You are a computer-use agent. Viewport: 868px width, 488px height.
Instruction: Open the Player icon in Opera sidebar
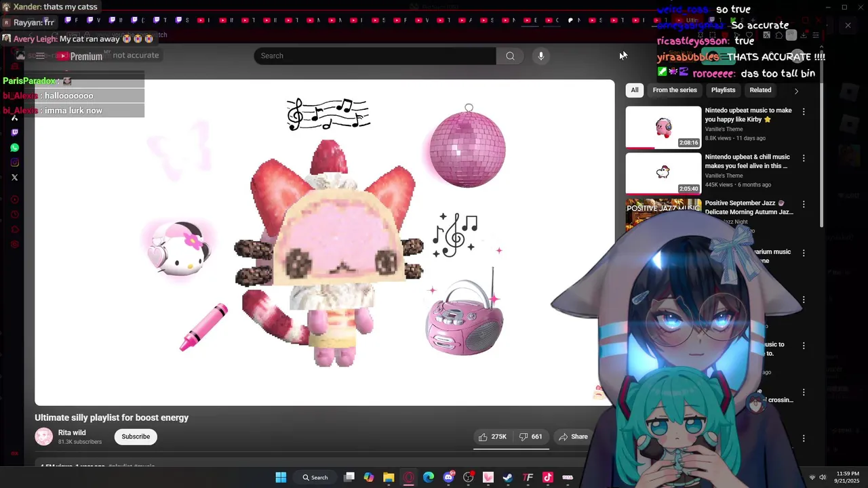point(15,199)
